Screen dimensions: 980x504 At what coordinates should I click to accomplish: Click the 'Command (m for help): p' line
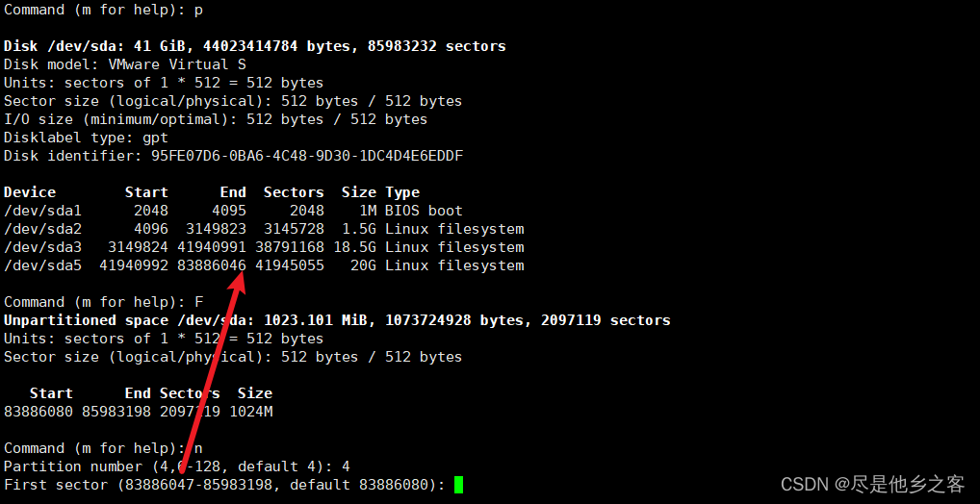[x=104, y=10]
